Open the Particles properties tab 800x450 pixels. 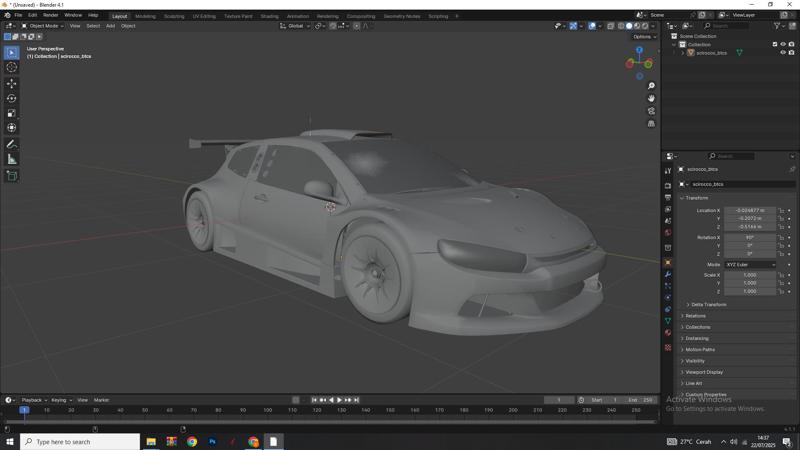[668, 286]
